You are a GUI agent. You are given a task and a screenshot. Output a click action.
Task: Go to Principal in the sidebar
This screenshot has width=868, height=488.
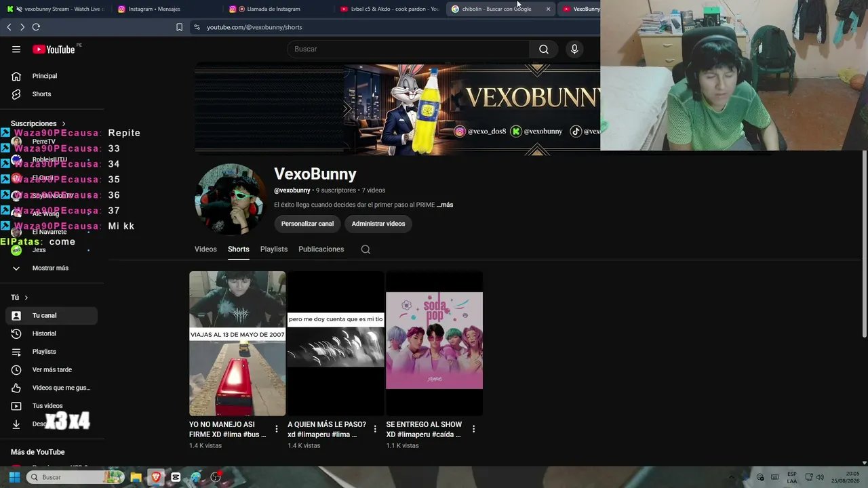(52, 76)
